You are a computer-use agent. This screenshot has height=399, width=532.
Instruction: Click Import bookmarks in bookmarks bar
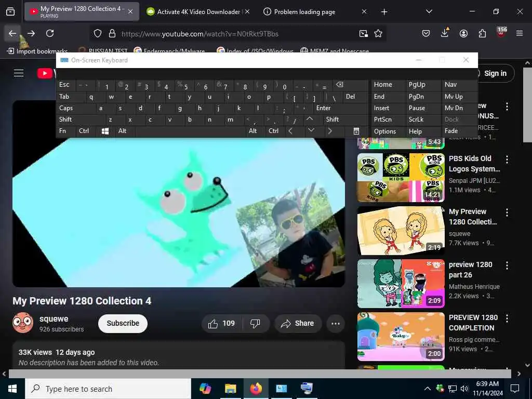point(37,51)
